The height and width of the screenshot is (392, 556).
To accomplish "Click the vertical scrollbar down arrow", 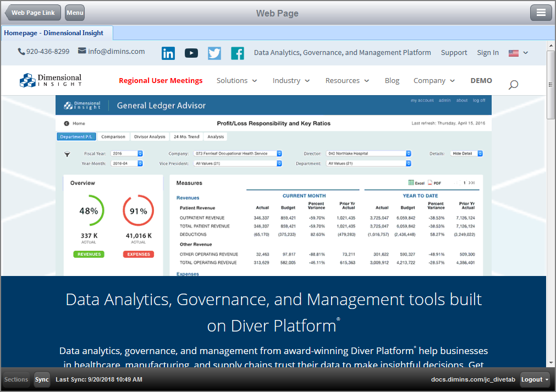I will pos(551,363).
